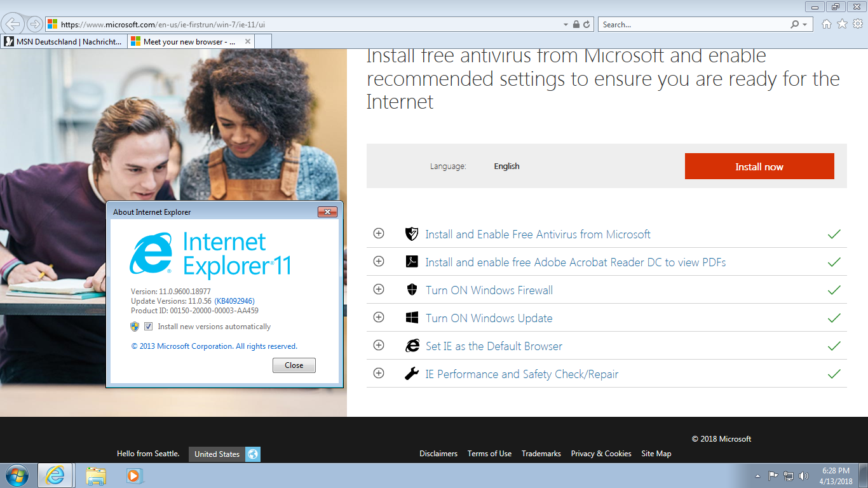Click the globe icon next to United States
Screen dimensions: 868x488
pos(253,454)
